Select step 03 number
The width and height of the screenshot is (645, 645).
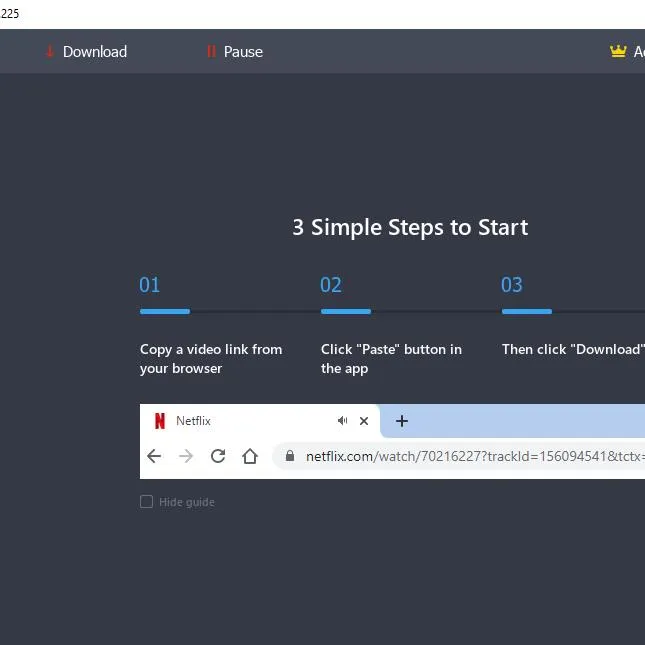(x=512, y=285)
